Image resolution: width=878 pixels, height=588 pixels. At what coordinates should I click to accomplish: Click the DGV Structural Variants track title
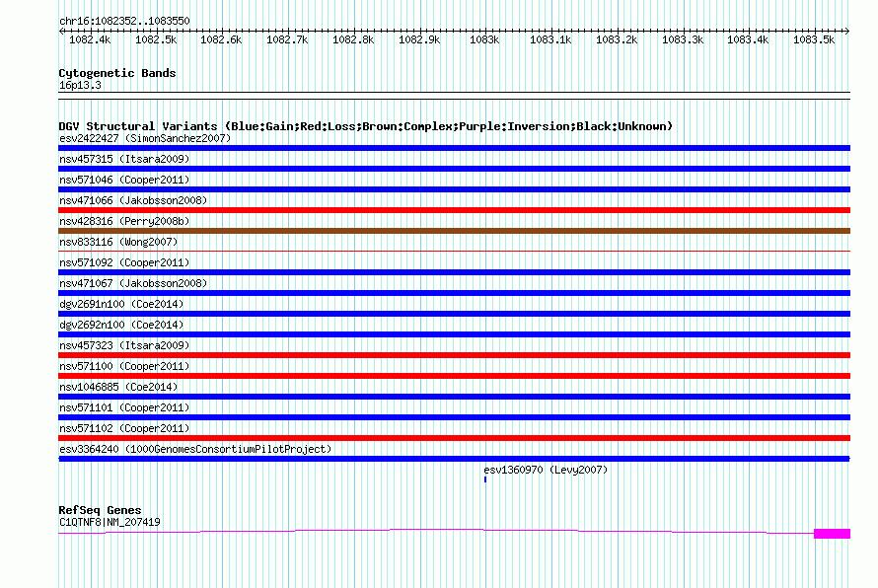pyautogui.click(x=366, y=126)
